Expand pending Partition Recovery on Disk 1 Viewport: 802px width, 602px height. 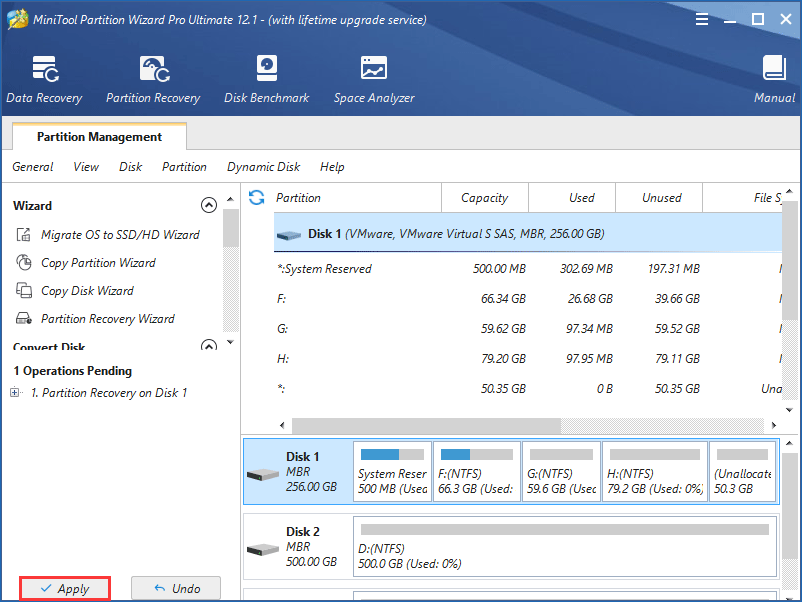(15, 393)
